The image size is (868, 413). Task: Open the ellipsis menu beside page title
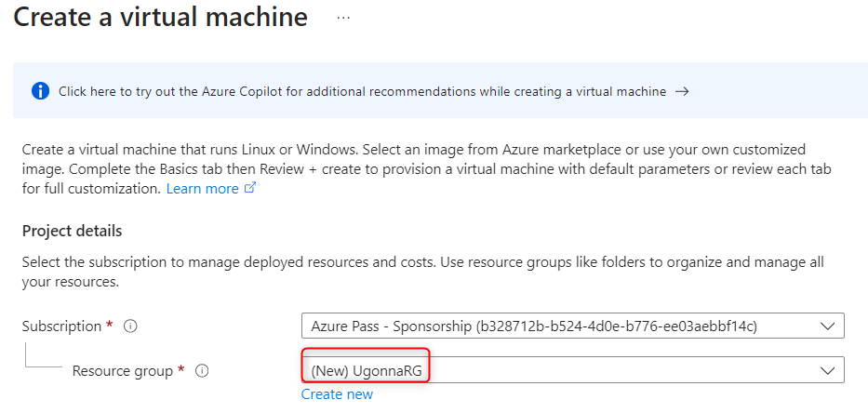tap(343, 18)
